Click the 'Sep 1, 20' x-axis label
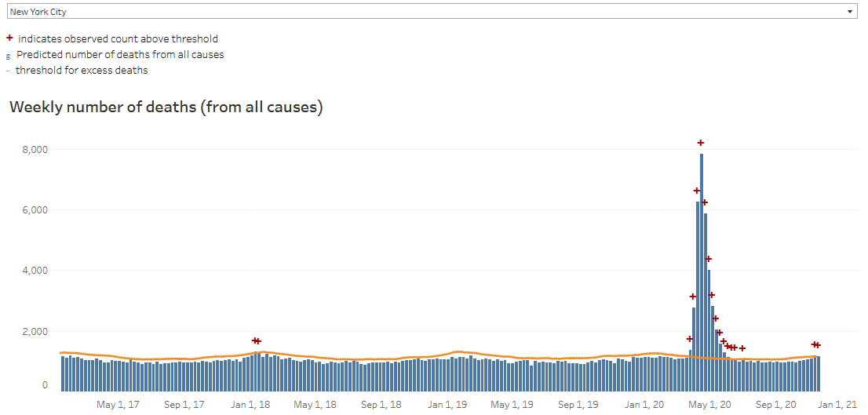The height and width of the screenshot is (415, 868). (775, 405)
